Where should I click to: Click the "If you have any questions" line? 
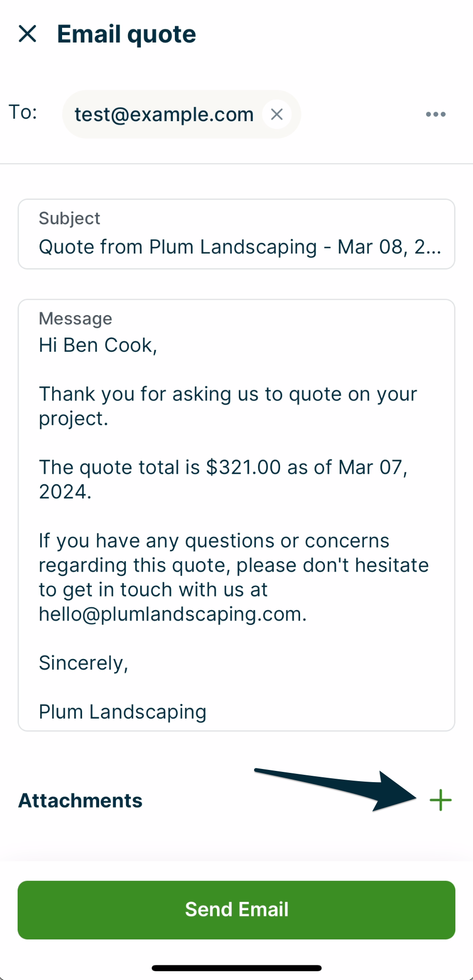pos(214,541)
